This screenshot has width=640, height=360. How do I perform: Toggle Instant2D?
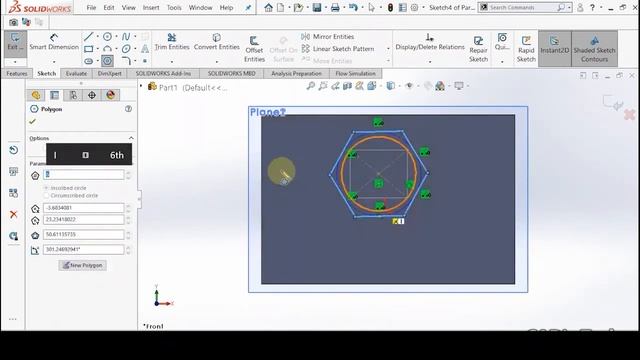[x=554, y=48]
